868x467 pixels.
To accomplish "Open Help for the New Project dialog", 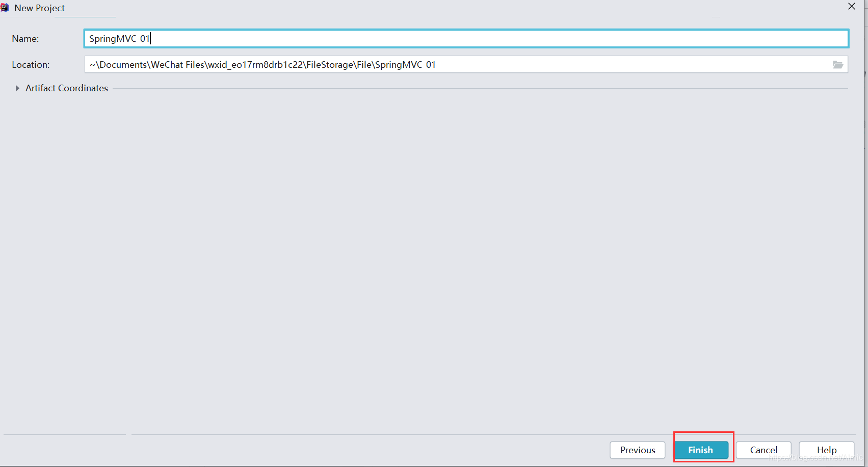I will 826,450.
